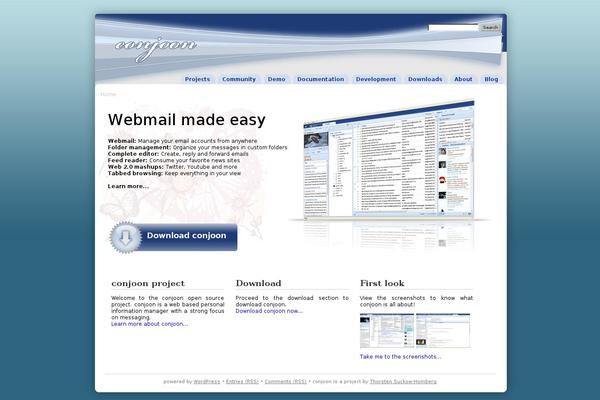Click the Web 2.0 mashups: feature line
Image resolution: width=600 pixels, height=400 pixels.
click(x=173, y=167)
